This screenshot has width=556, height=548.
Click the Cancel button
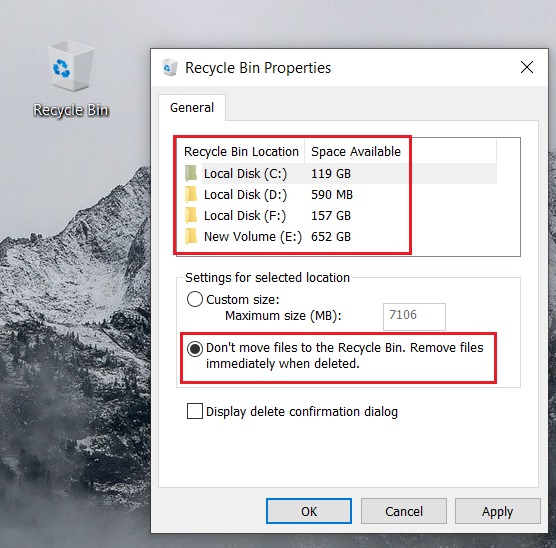404,511
